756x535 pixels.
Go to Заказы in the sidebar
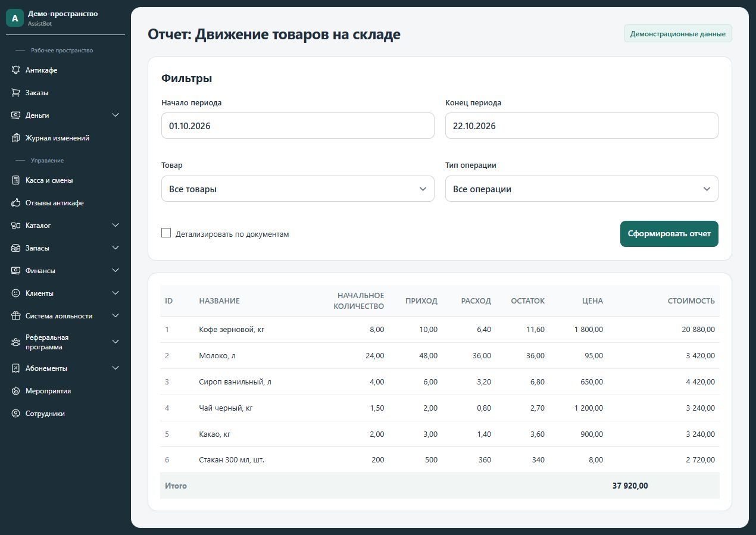click(x=65, y=93)
